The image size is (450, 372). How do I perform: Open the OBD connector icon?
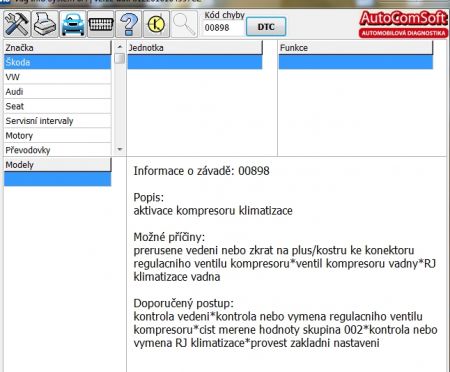(101, 24)
